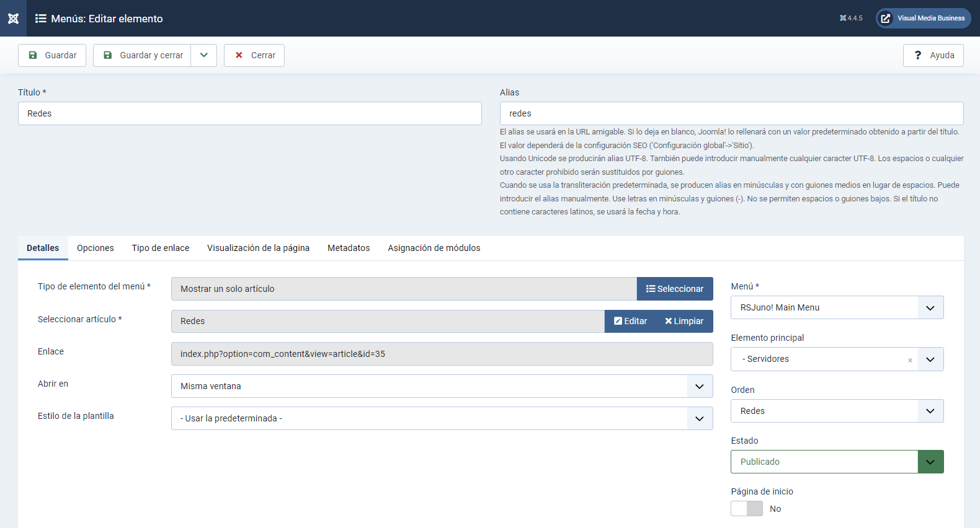Screen dimensions: 980x528
Task: Open the Joomla logo menu
Action: (13, 18)
